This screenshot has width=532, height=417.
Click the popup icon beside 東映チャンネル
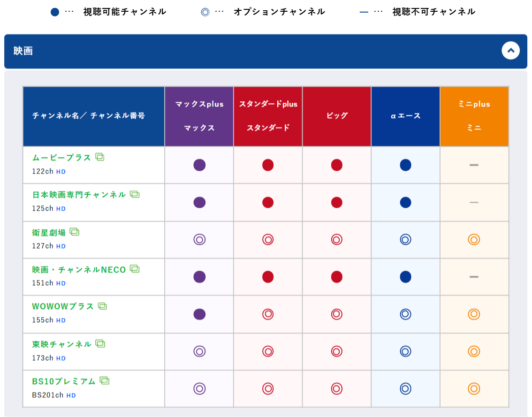click(100, 343)
